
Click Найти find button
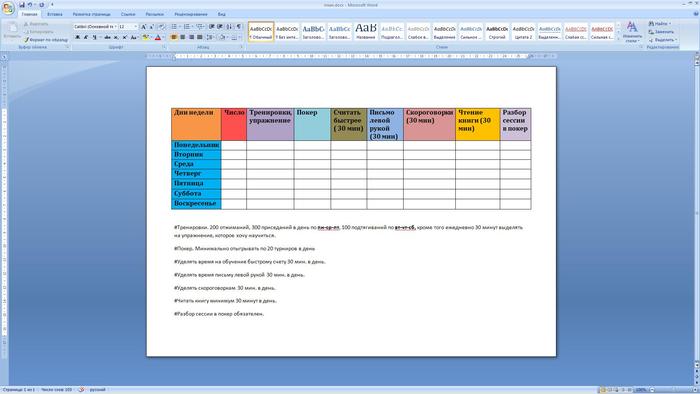(660, 24)
